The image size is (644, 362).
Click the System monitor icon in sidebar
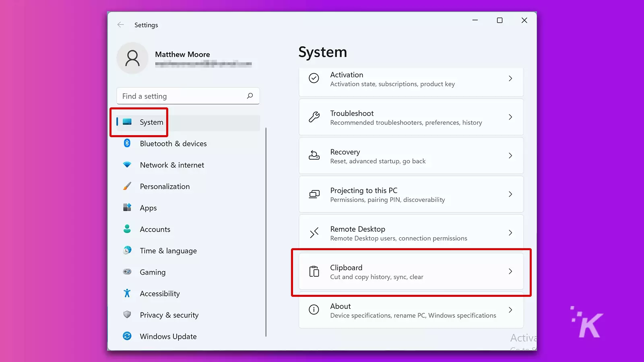(x=127, y=122)
